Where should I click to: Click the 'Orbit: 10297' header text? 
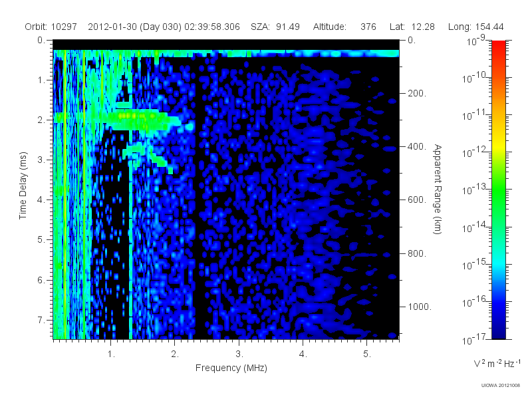point(51,27)
